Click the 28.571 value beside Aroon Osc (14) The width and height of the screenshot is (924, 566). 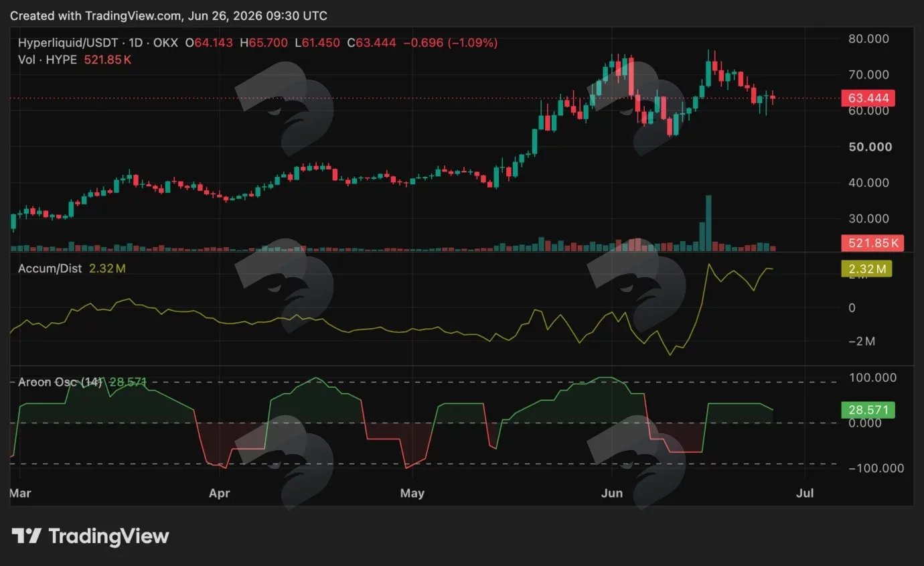point(127,382)
